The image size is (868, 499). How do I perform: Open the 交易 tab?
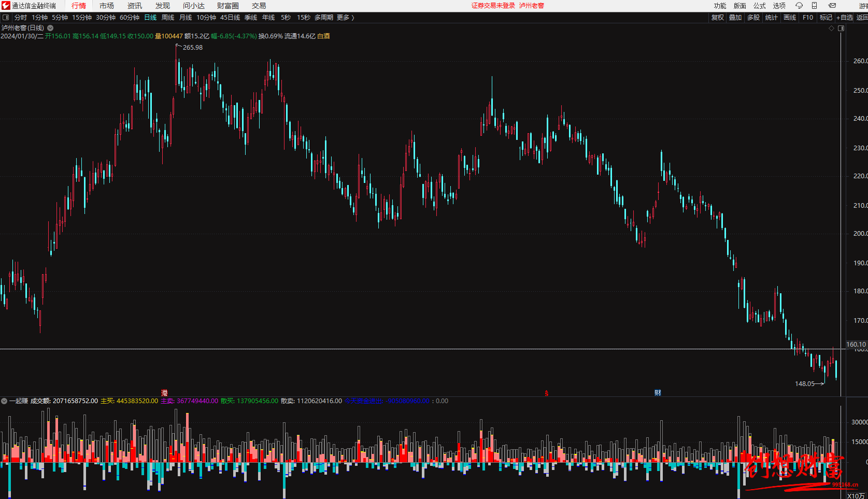[259, 6]
